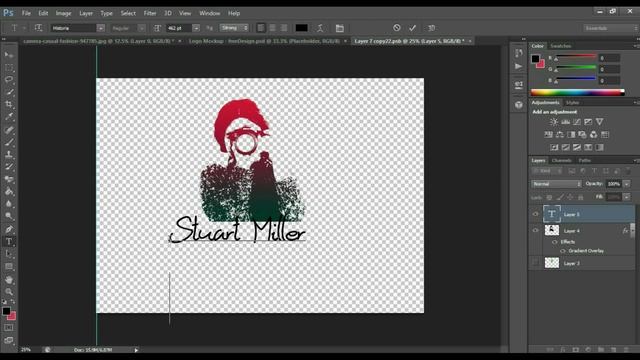640x360 pixels.
Task: Click the color spectrum ramp
Action: tap(578, 92)
